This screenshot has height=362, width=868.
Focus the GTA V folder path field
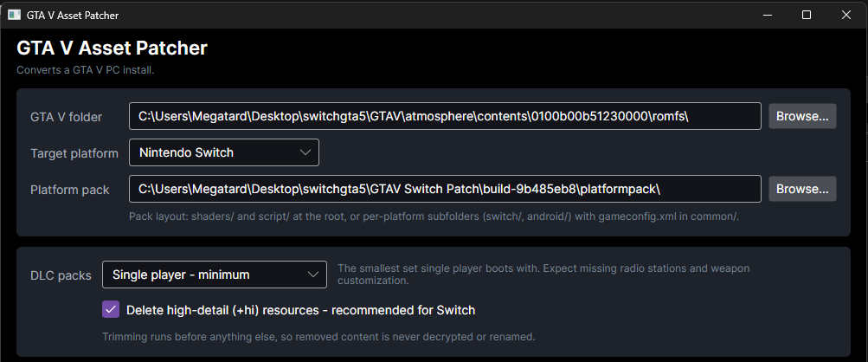pos(445,116)
